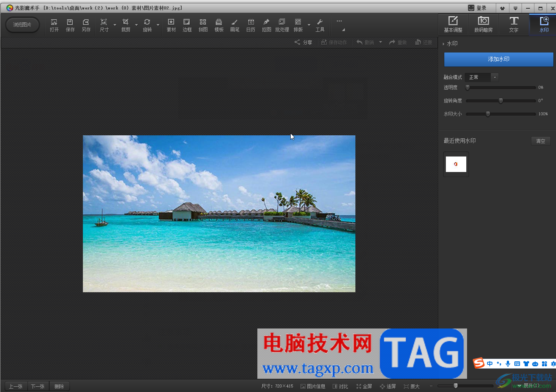Adjust the 透明度 (Opacity) slider
Viewport: 556px width, 392px height.
[501, 87]
